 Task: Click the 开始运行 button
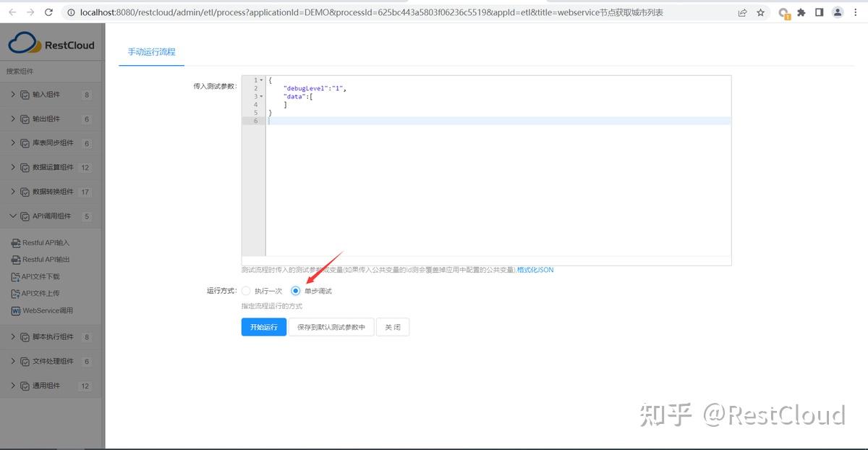tap(263, 327)
